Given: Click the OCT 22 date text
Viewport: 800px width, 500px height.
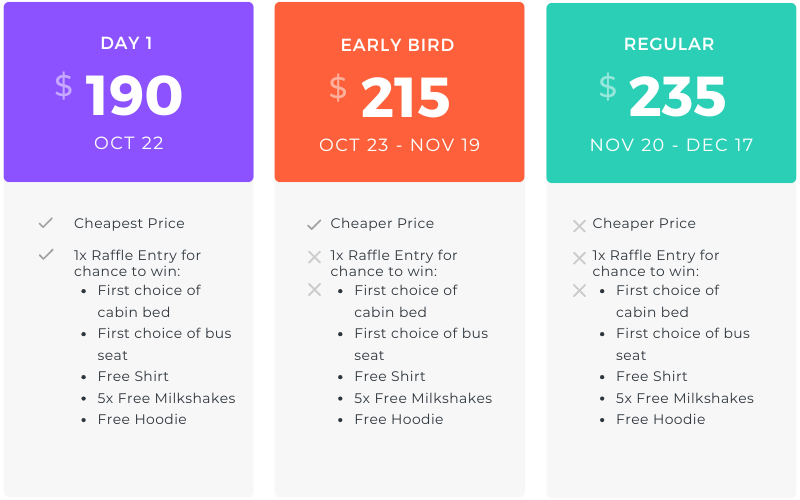Looking at the screenshot, I should (129, 143).
